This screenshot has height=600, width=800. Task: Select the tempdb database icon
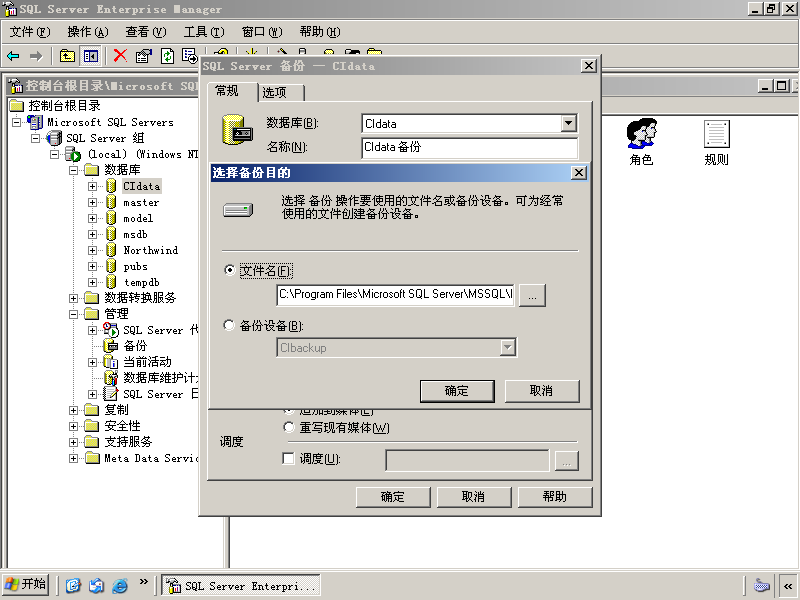[111, 282]
